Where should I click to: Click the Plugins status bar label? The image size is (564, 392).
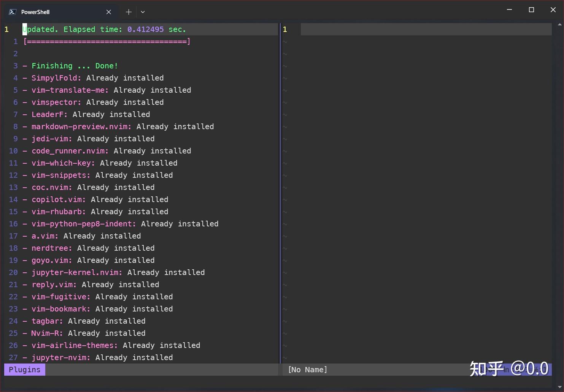coord(24,369)
